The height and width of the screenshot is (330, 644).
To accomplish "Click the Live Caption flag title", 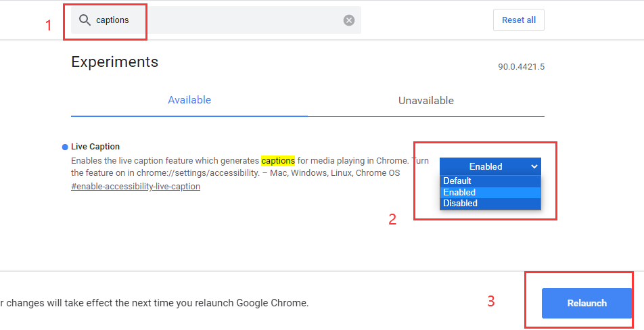I will [95, 147].
